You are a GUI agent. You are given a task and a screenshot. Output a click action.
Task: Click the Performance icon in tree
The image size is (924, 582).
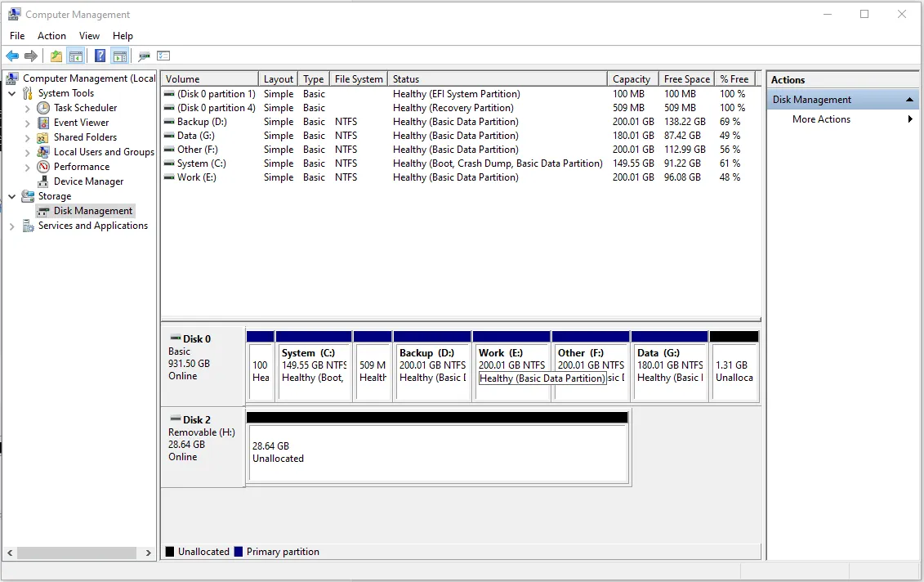[x=43, y=167]
